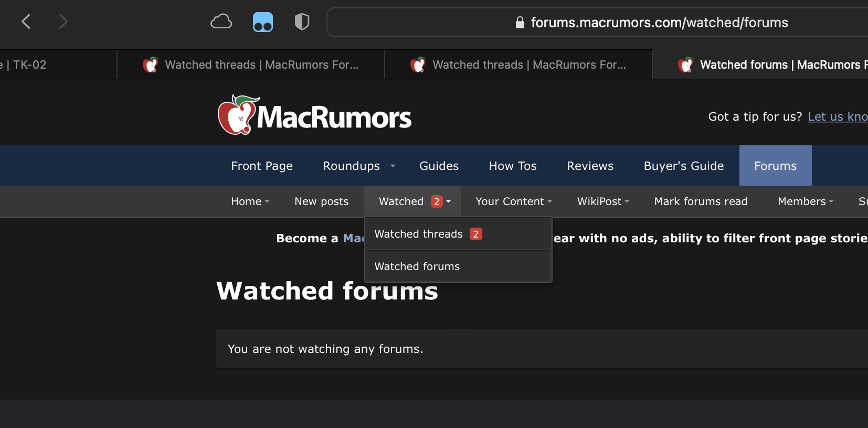The image size is (868, 428).
Task: Open the Buyer's Guide page
Action: click(x=683, y=166)
